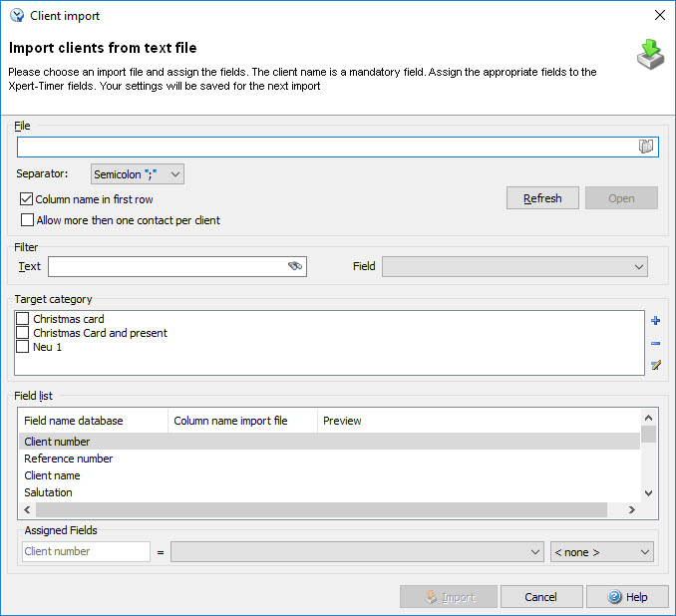Click the binoculars search icon in Text filter
676x616 pixels.
294,266
